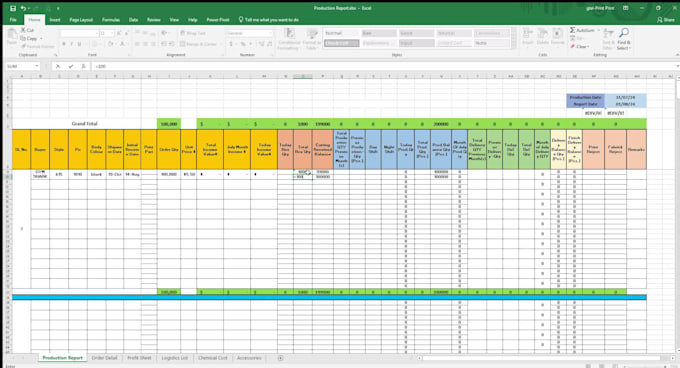Switch to the Page Layout tab
The height and width of the screenshot is (368, 680).
click(x=81, y=20)
